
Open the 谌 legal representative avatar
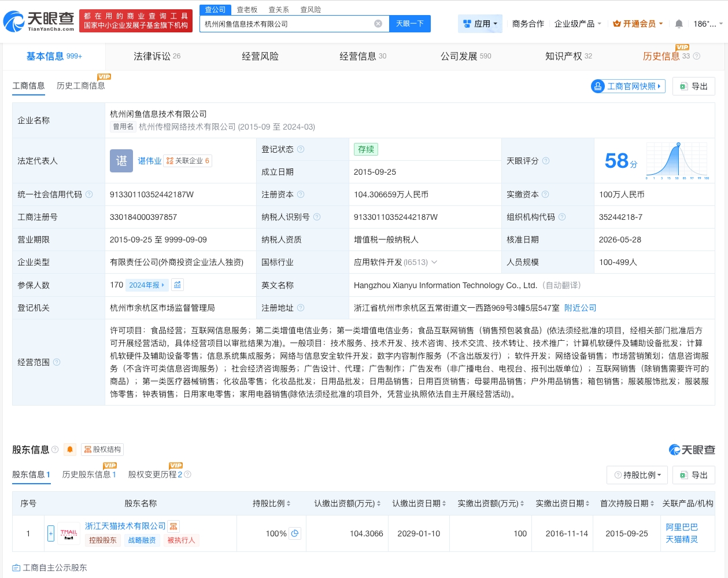121,161
